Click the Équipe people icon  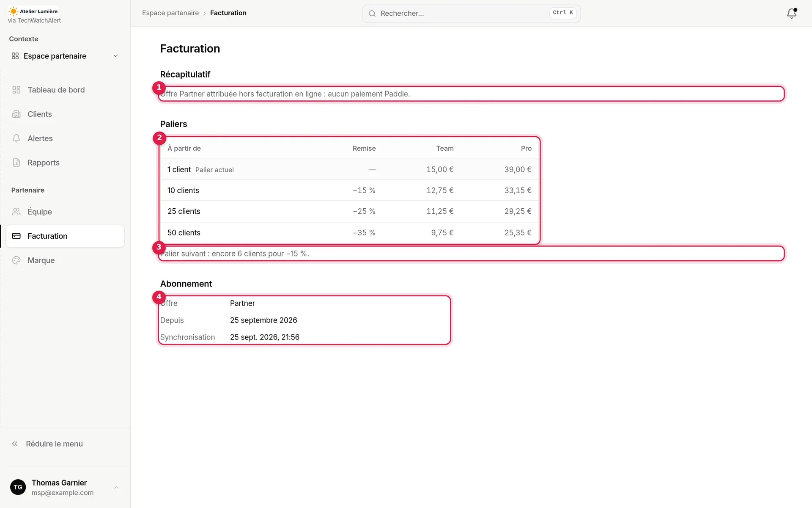click(16, 212)
